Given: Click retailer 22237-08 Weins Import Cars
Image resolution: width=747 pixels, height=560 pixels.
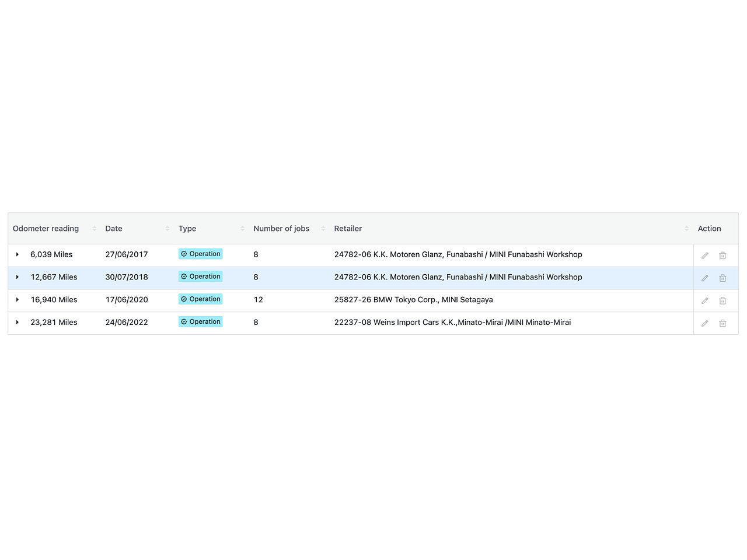Looking at the screenshot, I should [452, 322].
